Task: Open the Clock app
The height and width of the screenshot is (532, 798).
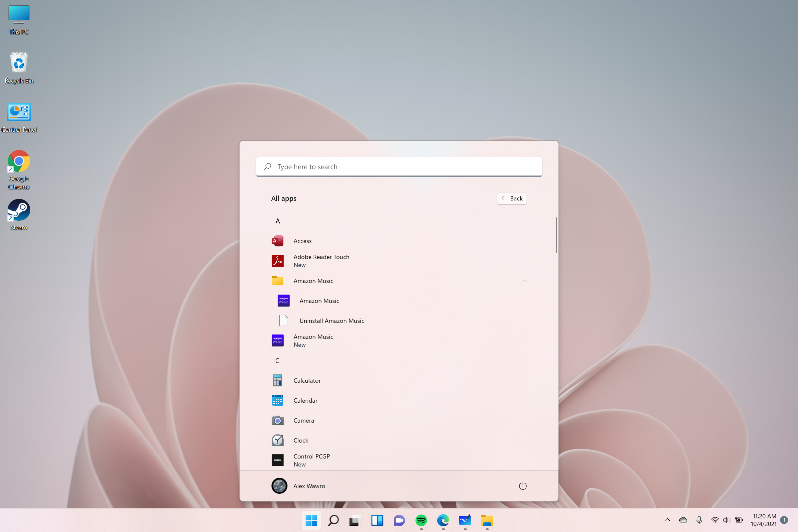Action: click(301, 440)
